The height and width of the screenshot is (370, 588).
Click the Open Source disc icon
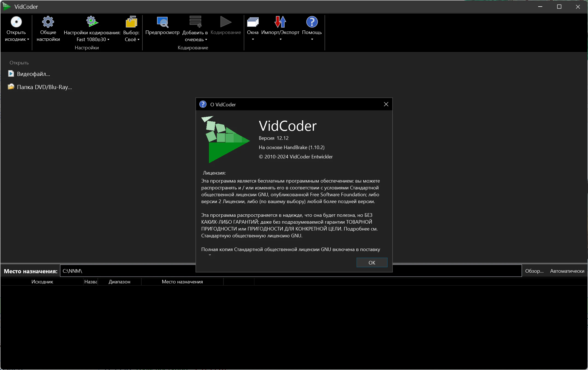[x=16, y=22]
